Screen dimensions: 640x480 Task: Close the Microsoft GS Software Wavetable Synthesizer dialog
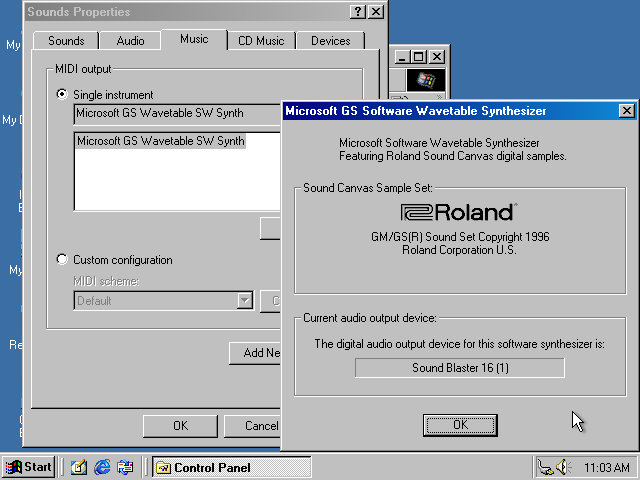627,111
